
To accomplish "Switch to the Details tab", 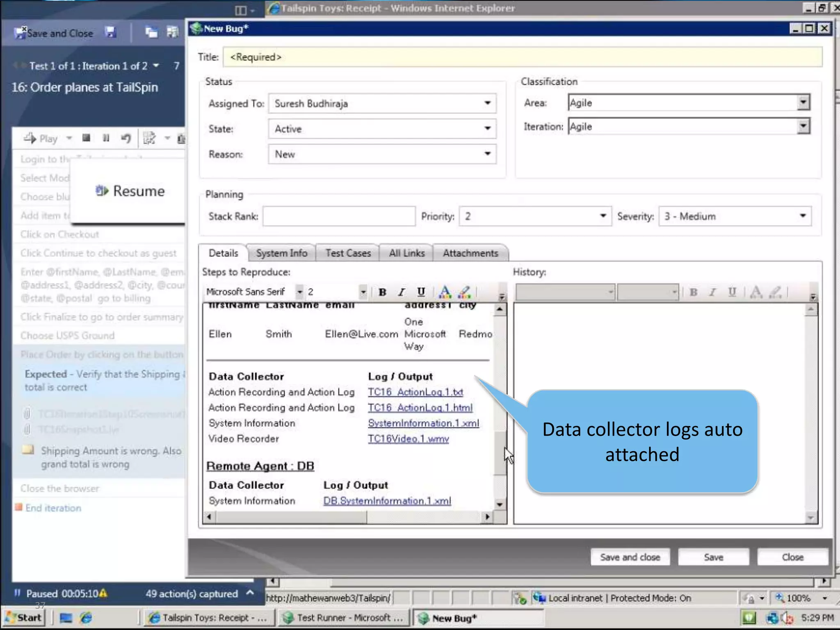I will pos(223,253).
